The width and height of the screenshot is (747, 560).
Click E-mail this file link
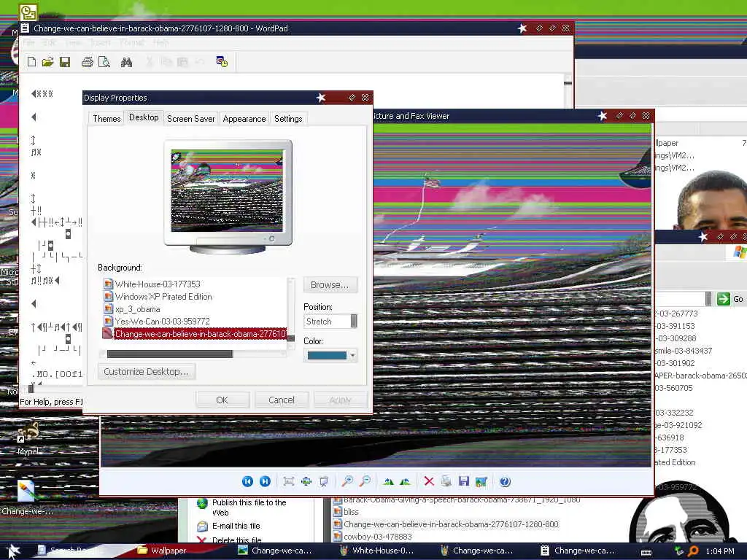click(236, 526)
